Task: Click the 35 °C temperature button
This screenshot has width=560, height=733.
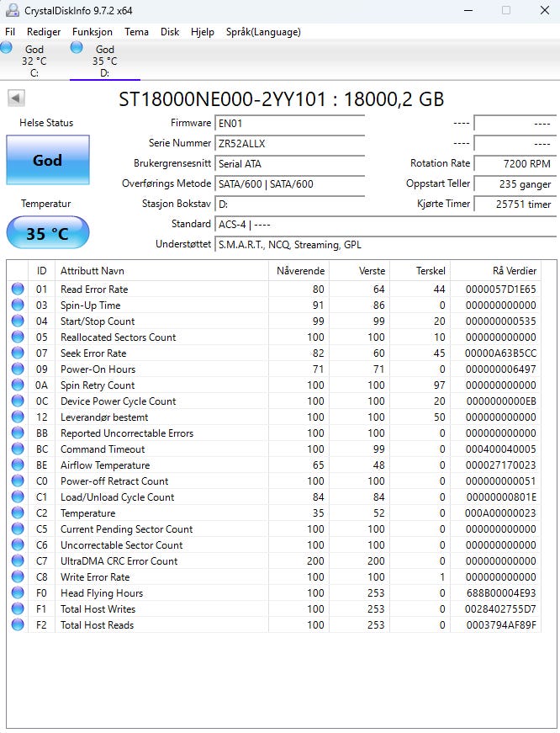Action: pyautogui.click(x=47, y=233)
